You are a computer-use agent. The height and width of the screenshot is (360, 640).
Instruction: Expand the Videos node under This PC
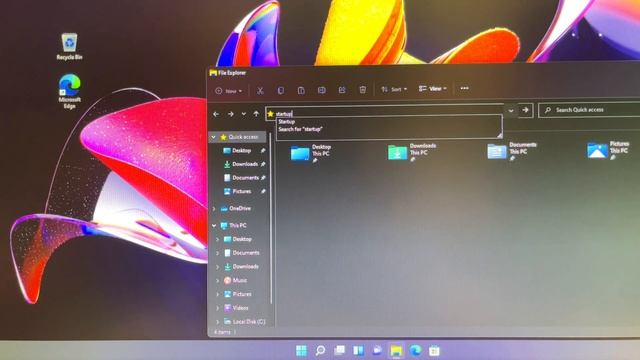218,308
